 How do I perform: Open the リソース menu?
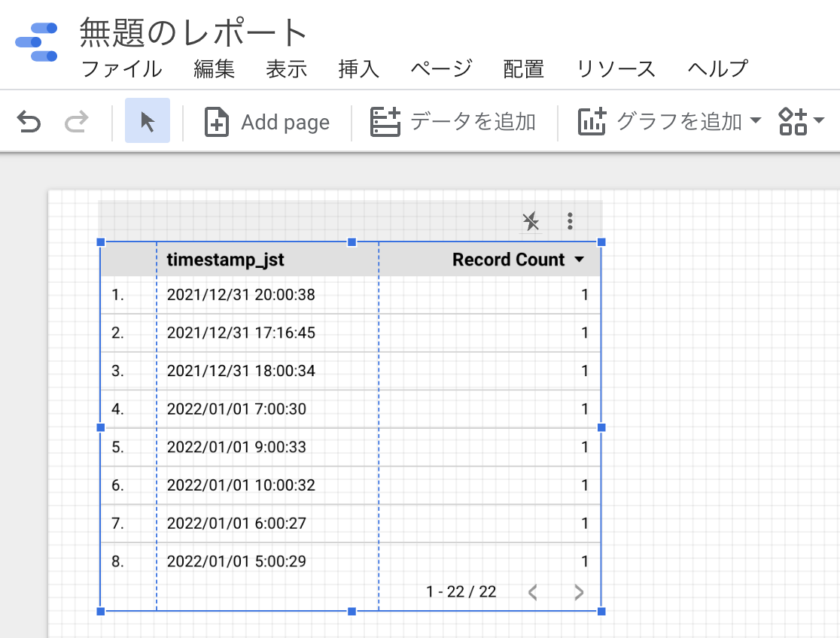pos(616,69)
